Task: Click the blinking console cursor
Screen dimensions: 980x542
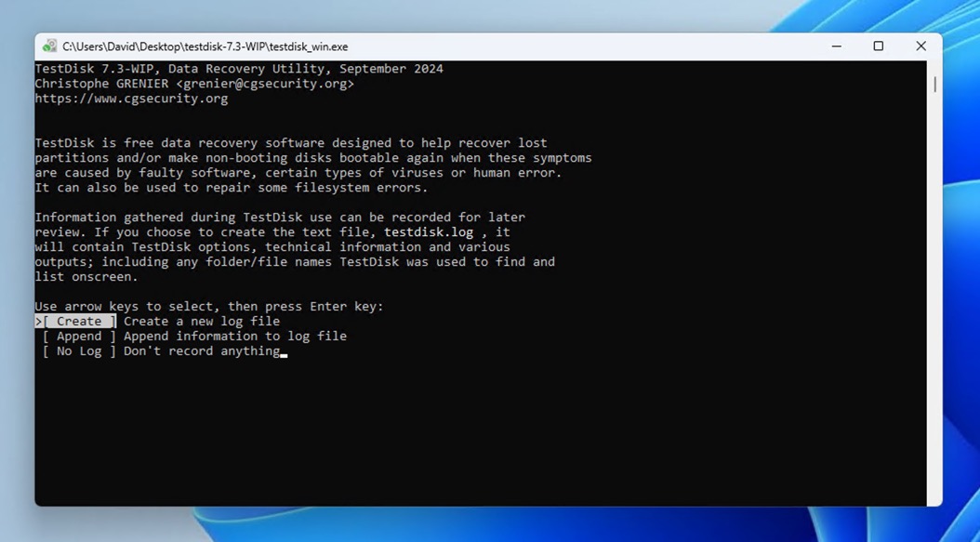Action: [284, 352]
